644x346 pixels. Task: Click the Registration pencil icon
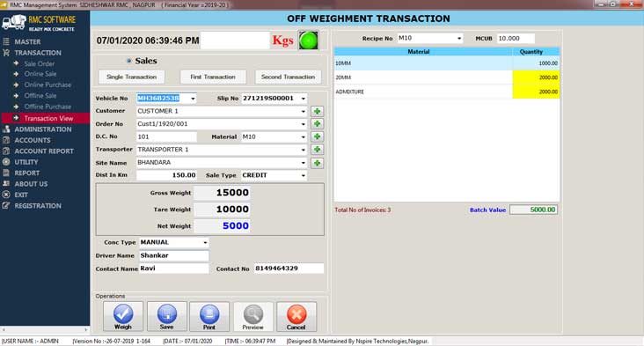(x=6, y=205)
